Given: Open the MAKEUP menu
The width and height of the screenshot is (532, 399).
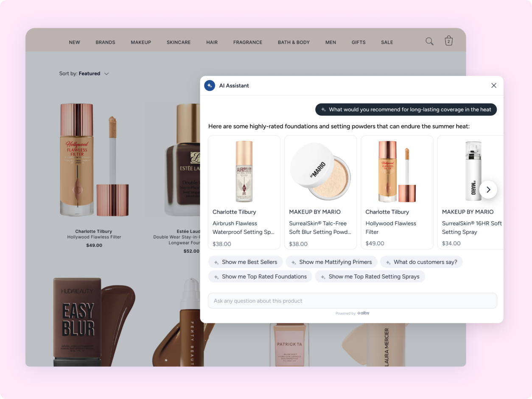Looking at the screenshot, I should click(141, 42).
